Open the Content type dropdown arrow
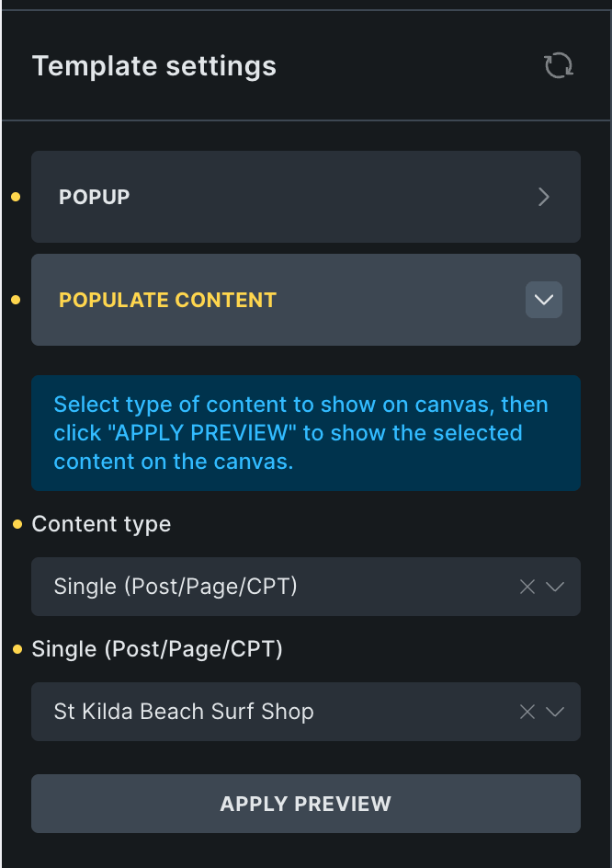The height and width of the screenshot is (868, 612). tap(555, 587)
